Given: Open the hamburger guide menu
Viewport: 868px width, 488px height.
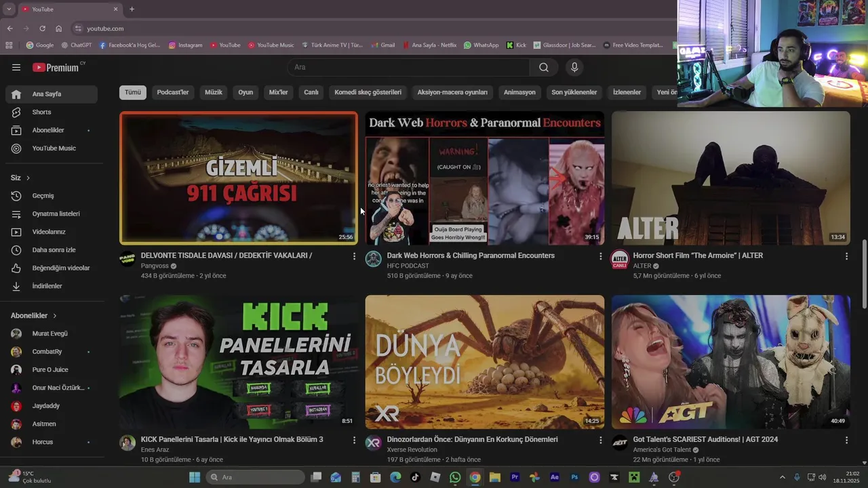Looking at the screenshot, I should coord(16,67).
